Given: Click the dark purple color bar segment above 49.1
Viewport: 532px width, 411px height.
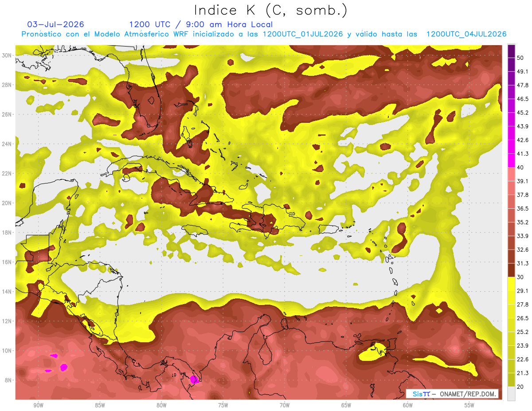Looking at the screenshot, I should (511, 65).
